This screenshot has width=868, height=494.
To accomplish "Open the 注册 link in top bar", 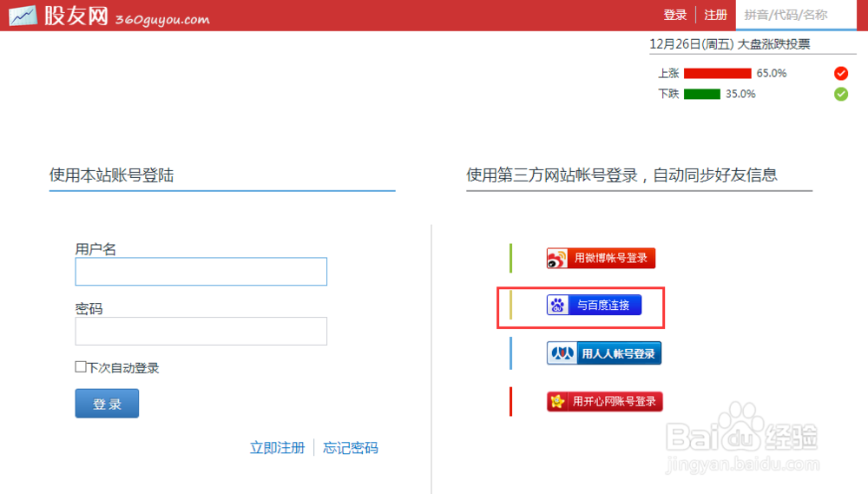I will 715,15.
